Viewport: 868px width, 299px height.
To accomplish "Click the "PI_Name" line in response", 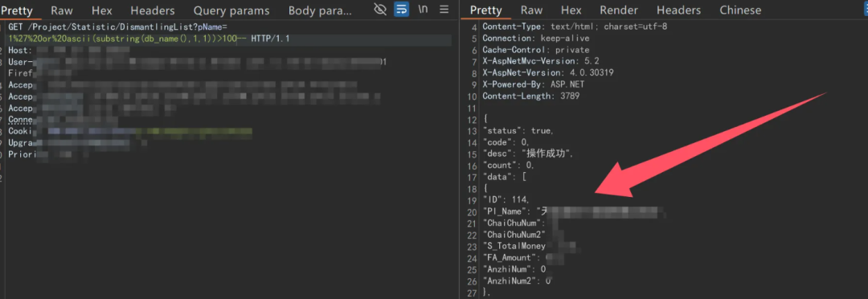I will (x=573, y=211).
